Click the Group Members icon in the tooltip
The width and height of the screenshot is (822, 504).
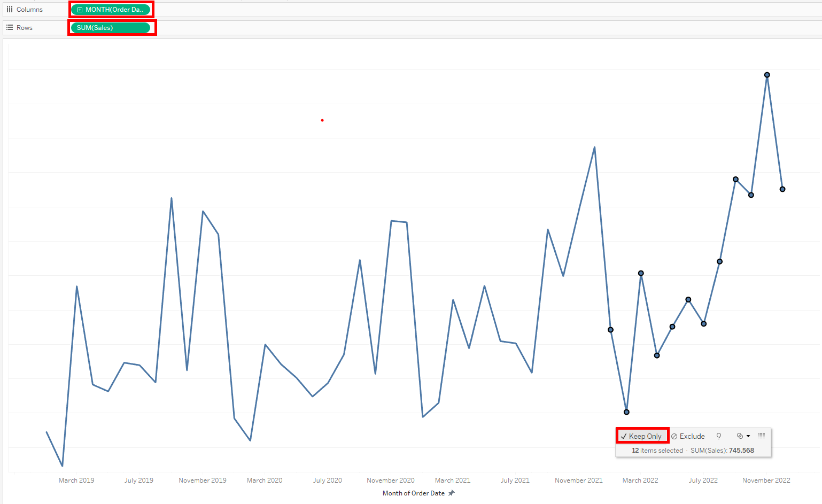point(739,436)
